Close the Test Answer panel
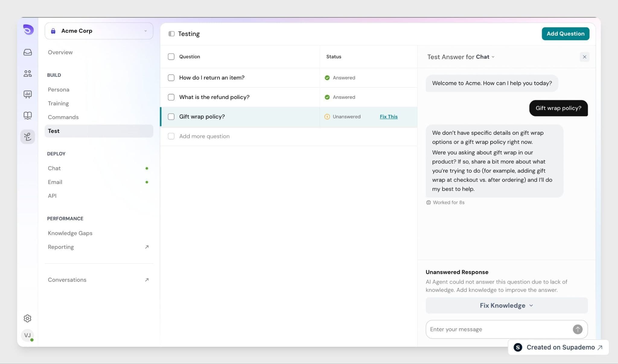This screenshot has height=364, width=618. click(x=585, y=57)
